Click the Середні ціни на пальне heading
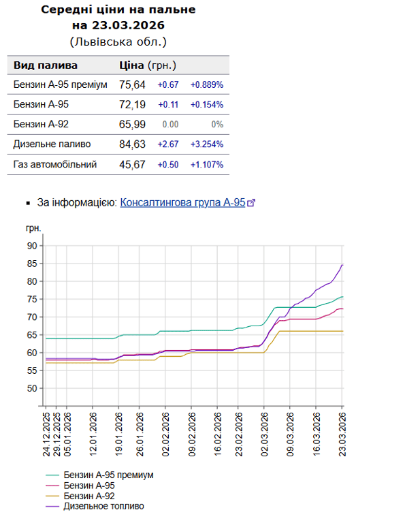This screenshot has width=420, height=523. (118, 10)
